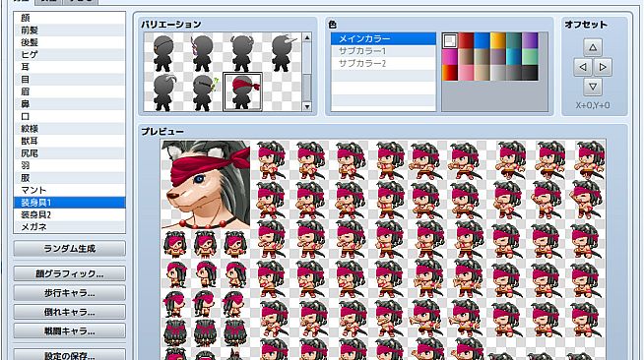Choose the single straight horn variation
Screen dimensions: 644x360
click(282, 53)
